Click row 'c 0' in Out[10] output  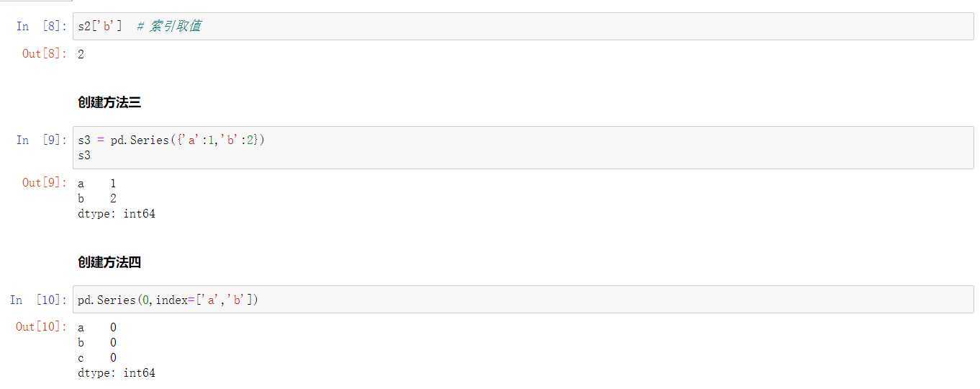pos(97,358)
